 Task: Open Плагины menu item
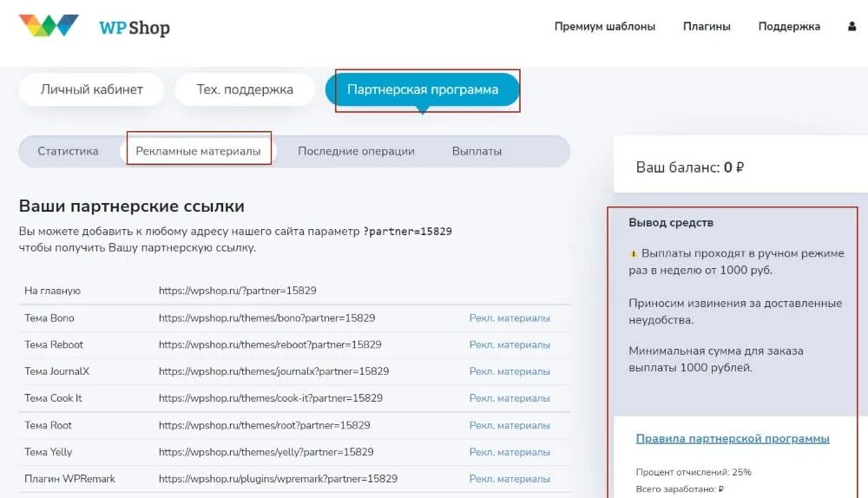pyautogui.click(x=707, y=26)
